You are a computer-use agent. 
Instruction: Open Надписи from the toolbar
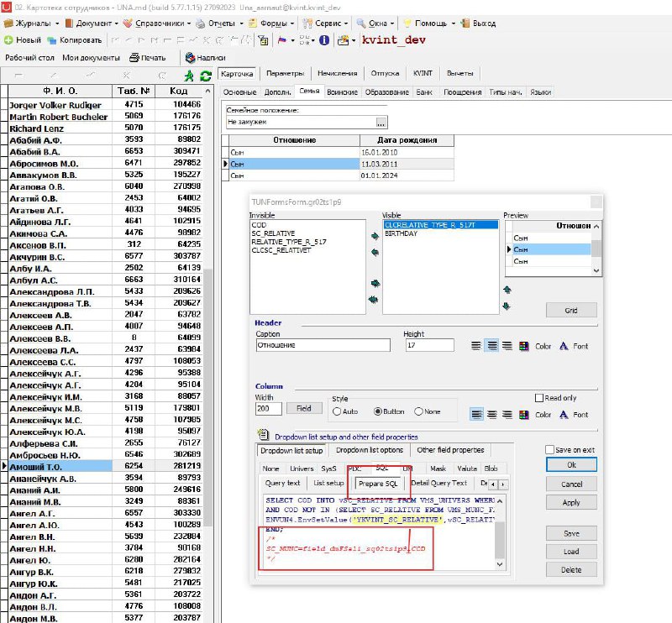point(205,57)
